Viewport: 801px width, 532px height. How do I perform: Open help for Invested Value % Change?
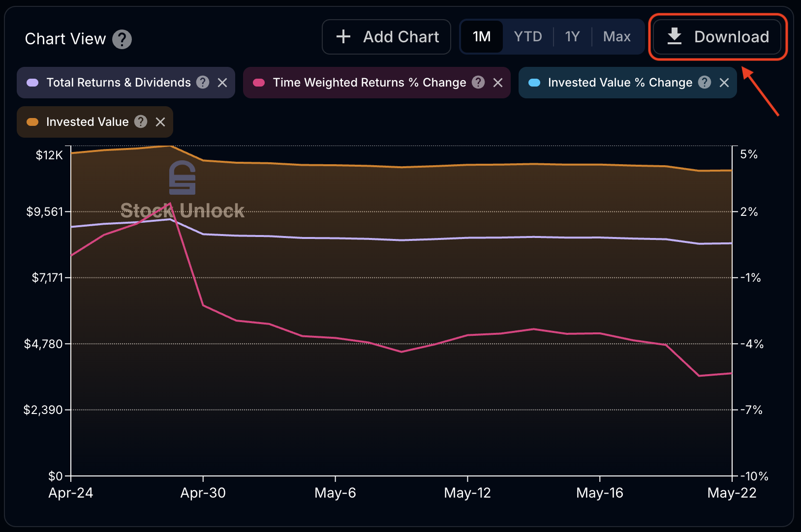pyautogui.click(x=705, y=83)
